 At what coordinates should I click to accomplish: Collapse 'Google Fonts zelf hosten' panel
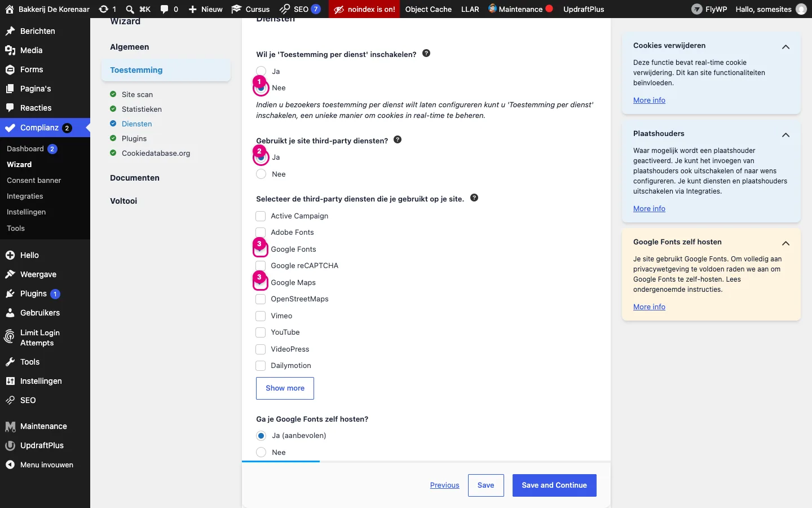point(785,243)
